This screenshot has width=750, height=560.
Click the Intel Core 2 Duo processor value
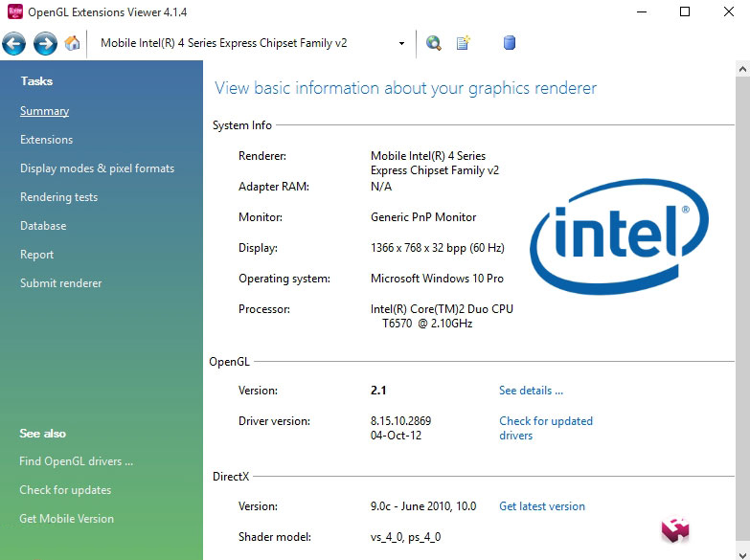(x=442, y=316)
